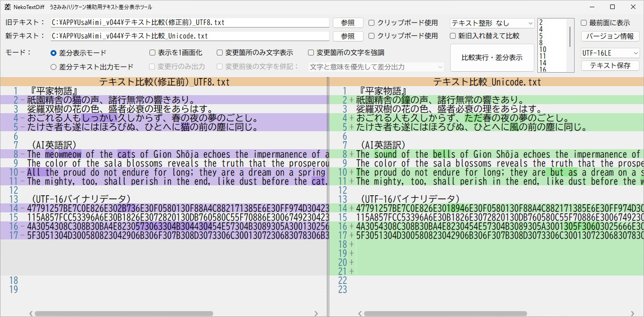Enable クリップボード使用 for 新テキスト
Screen dimensions: 644x317
tap(370, 36)
